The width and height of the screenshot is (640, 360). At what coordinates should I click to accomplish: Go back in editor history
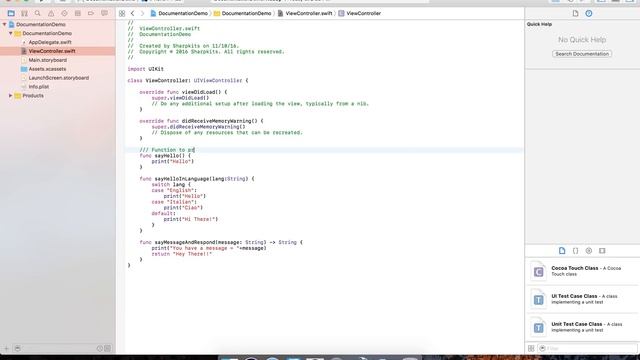132,13
